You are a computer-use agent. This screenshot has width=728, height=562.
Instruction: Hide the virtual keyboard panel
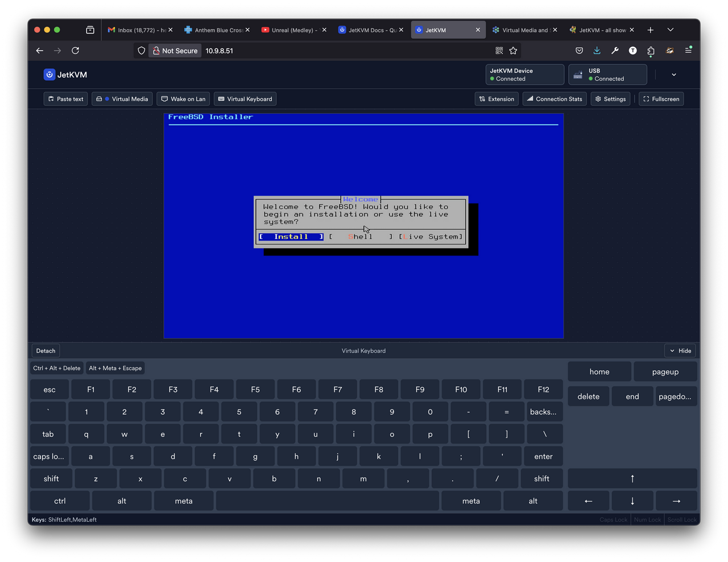(680, 351)
